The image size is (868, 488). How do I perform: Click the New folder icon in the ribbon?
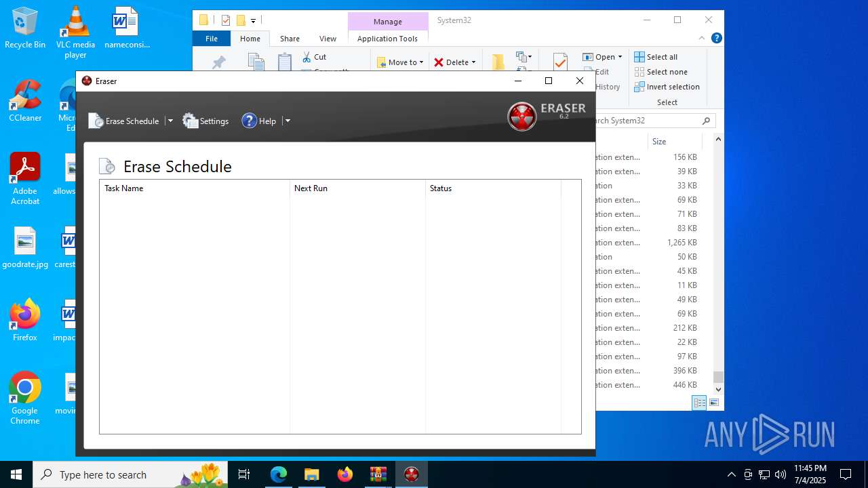498,62
